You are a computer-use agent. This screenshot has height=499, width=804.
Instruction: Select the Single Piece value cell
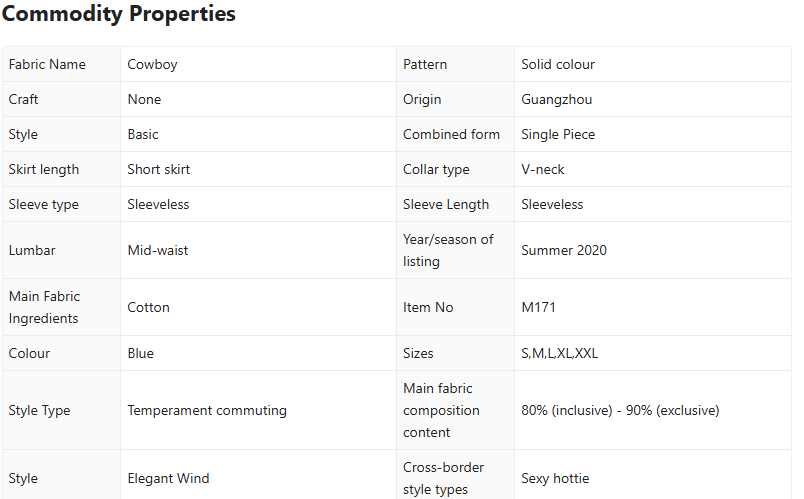point(558,134)
